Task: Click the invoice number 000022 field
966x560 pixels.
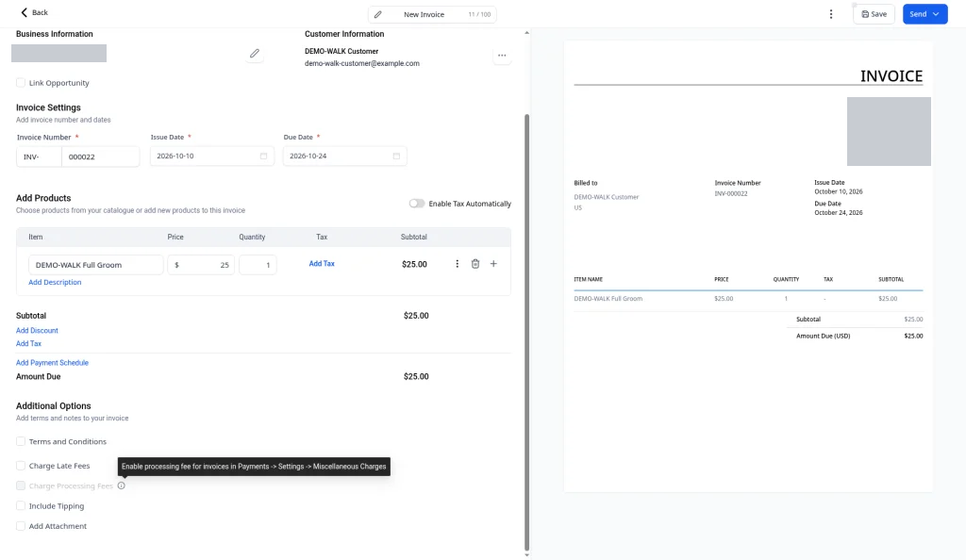Action: coord(100,156)
